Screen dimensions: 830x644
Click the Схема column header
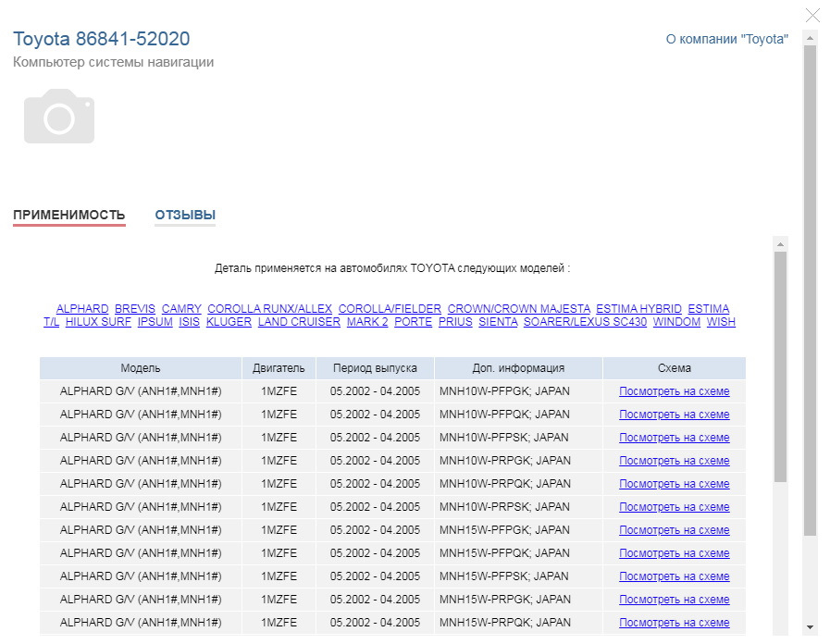675,368
